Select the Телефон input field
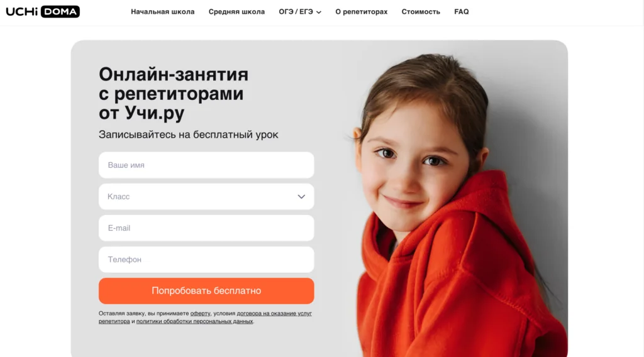 coord(206,260)
